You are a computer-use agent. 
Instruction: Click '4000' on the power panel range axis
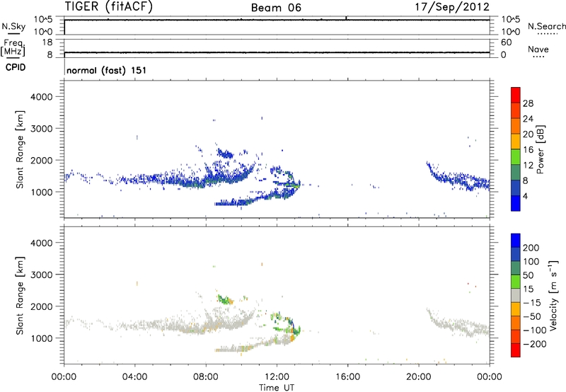pyautogui.click(x=42, y=97)
